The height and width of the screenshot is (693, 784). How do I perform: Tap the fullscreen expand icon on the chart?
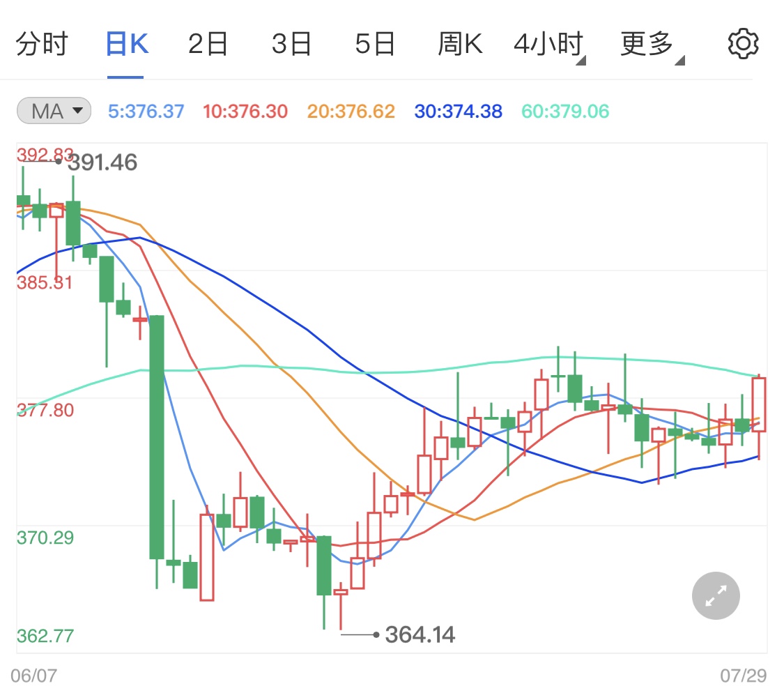tap(716, 595)
